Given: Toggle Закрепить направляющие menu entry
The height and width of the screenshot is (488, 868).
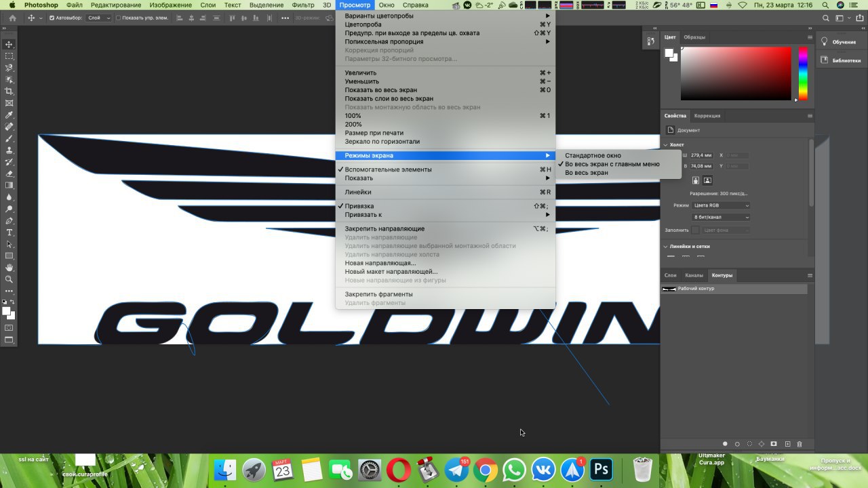Looking at the screenshot, I should click(446, 228).
